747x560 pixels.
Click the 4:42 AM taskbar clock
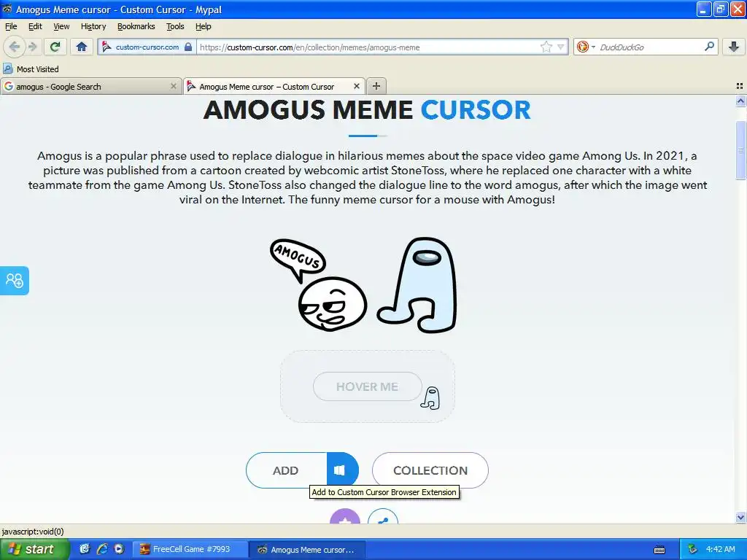(720, 549)
